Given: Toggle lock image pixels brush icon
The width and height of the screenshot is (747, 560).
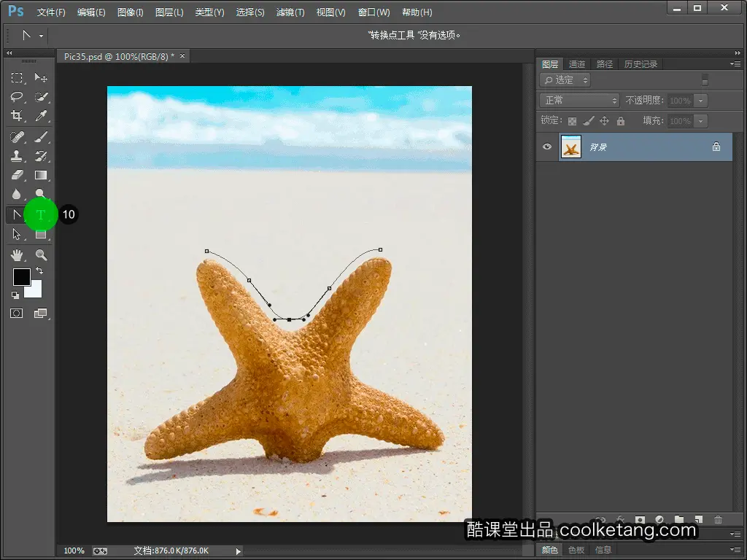Looking at the screenshot, I should coord(589,121).
